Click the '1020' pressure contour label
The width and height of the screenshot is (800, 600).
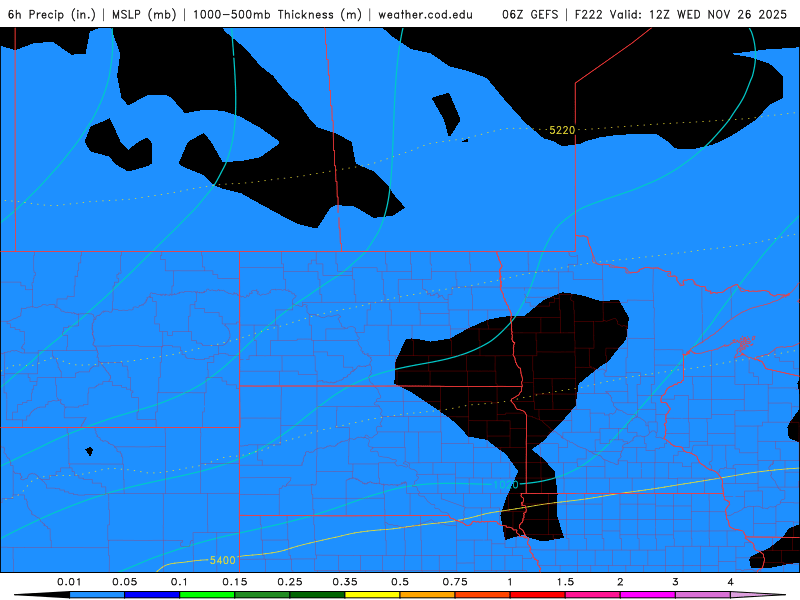(x=506, y=484)
